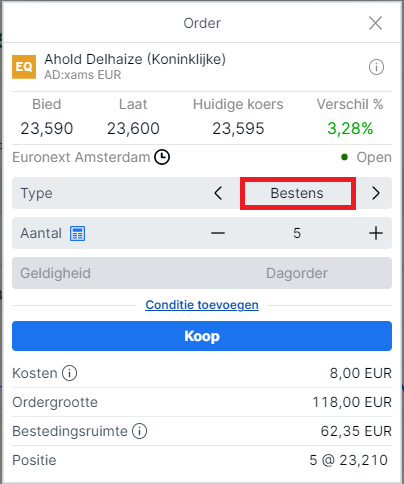Click the Positie value 5 @ 23,210
The width and height of the screenshot is (404, 484).
[x=348, y=460]
